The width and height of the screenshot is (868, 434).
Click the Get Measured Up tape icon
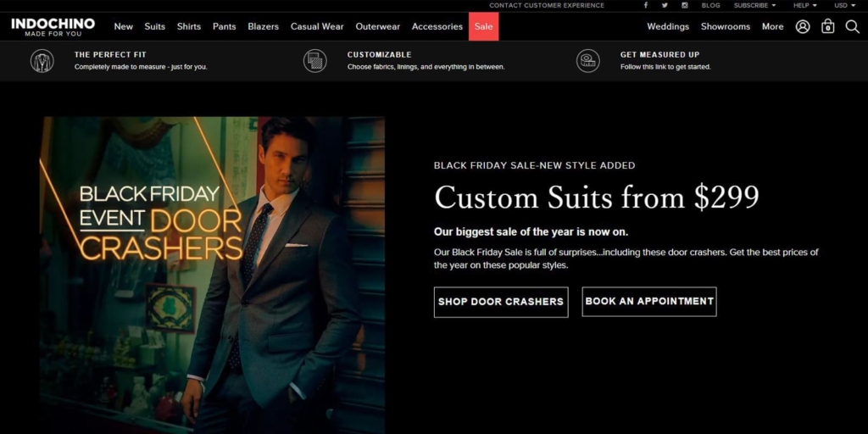(587, 60)
